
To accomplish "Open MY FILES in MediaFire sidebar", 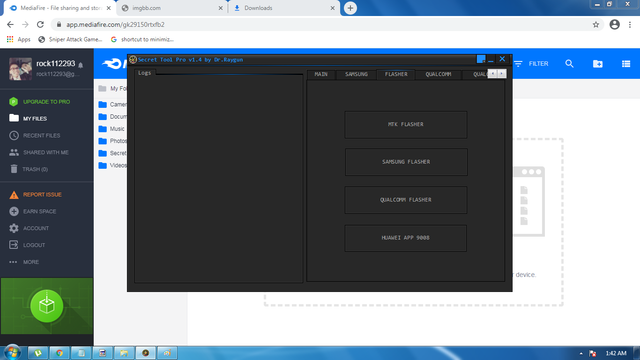I will (x=28, y=118).
